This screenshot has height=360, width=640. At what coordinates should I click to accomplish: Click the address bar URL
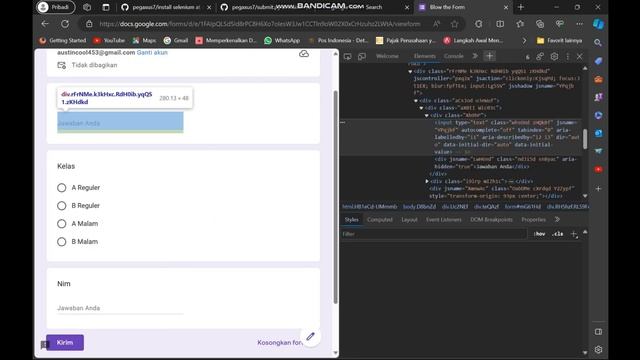pos(260,24)
